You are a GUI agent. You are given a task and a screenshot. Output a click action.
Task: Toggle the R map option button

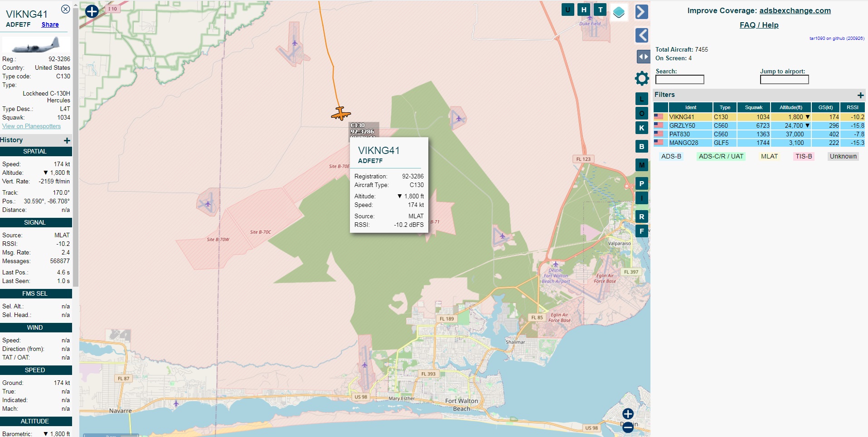click(641, 216)
